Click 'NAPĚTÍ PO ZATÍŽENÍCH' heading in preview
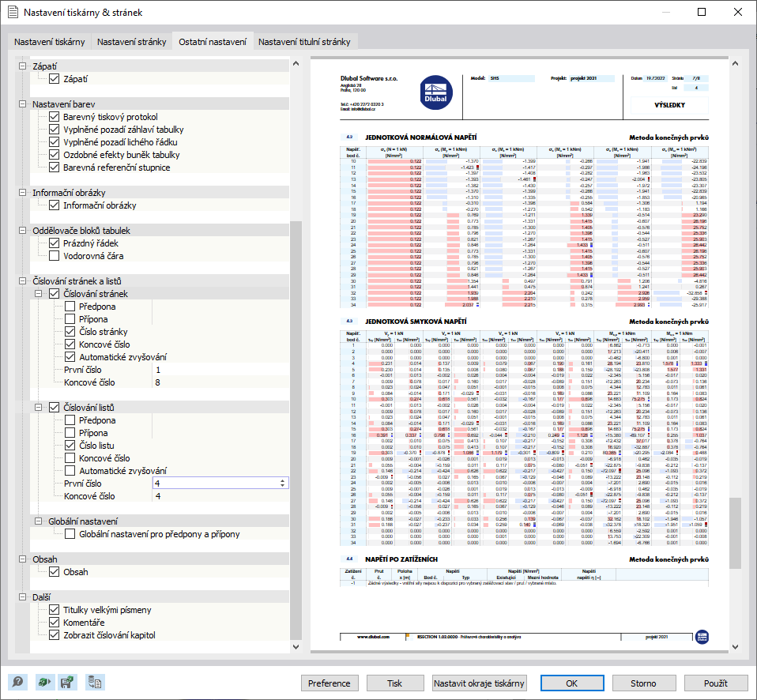757x700 pixels. pyautogui.click(x=401, y=559)
